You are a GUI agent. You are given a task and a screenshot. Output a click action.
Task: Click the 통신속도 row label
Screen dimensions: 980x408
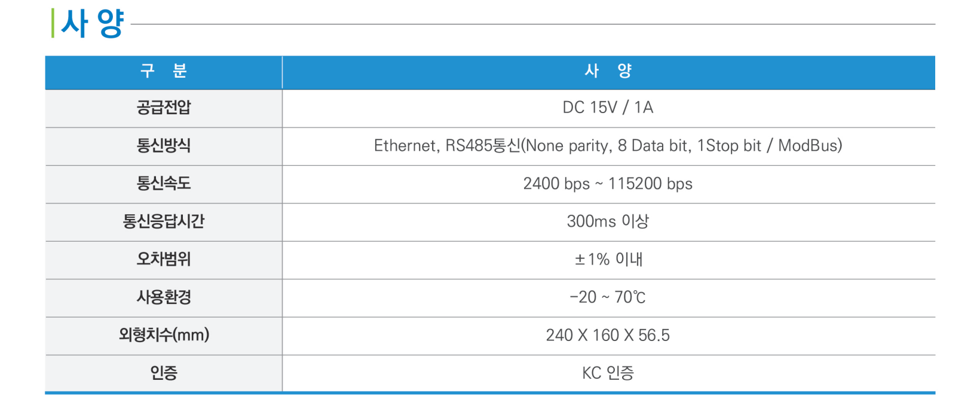point(164,183)
